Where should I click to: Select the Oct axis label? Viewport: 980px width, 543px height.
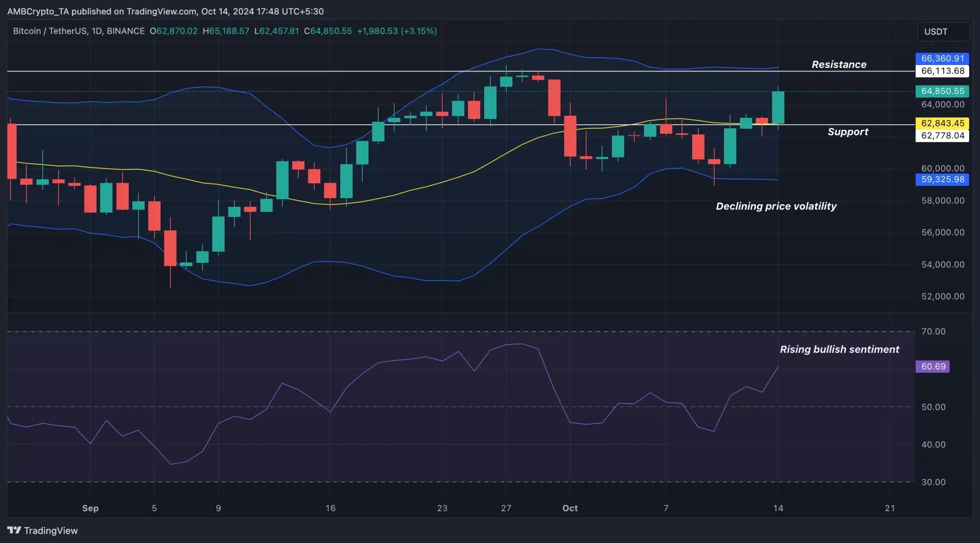570,508
